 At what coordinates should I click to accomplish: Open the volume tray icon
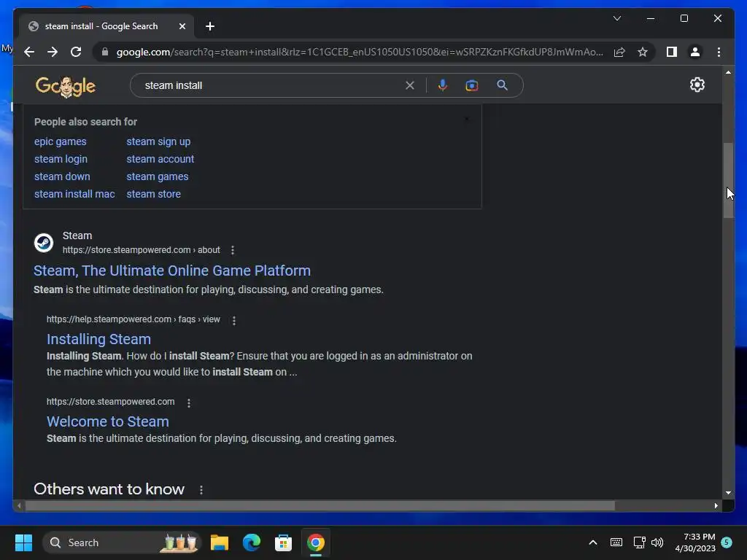657,542
